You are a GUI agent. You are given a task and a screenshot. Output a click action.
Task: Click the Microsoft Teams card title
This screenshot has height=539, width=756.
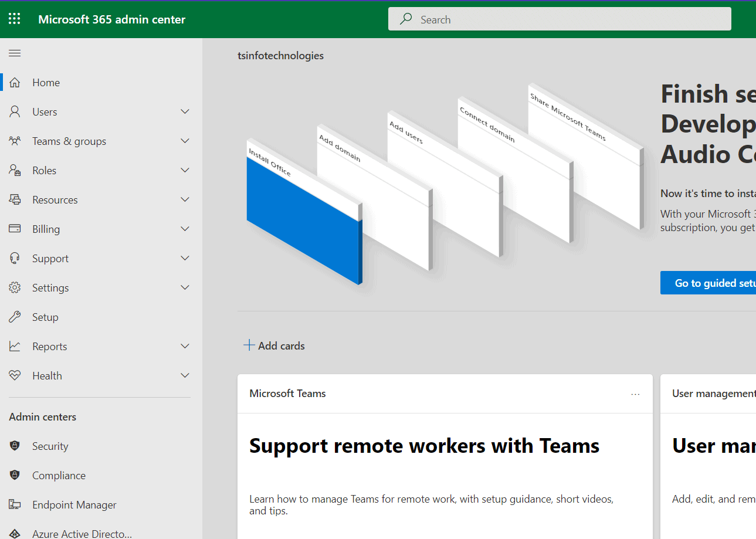[287, 394]
